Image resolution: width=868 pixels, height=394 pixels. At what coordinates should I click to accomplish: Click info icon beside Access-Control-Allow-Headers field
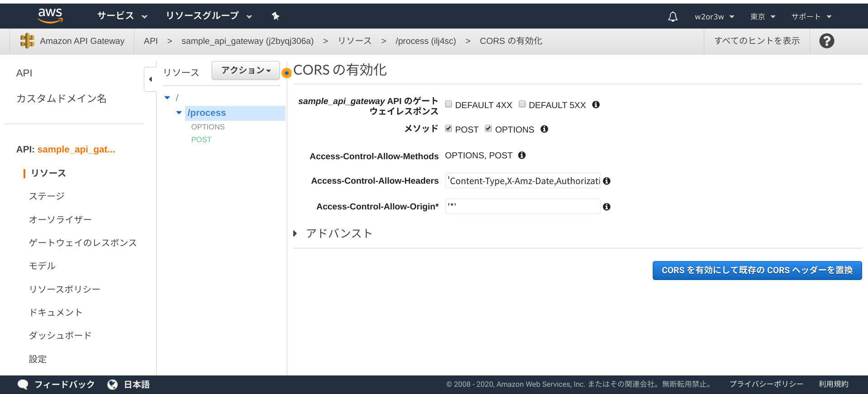607,181
